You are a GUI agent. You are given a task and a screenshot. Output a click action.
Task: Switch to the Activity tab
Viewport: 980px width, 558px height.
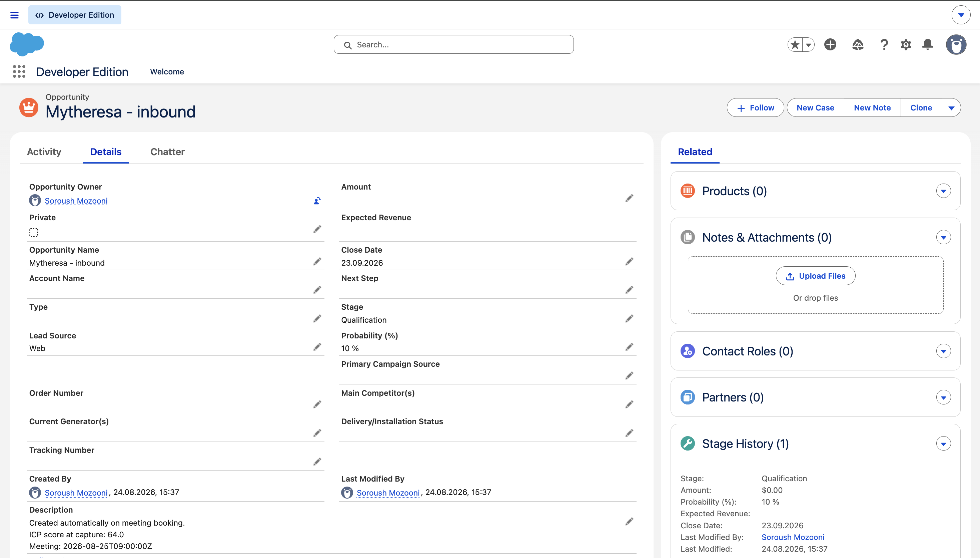pos(44,152)
